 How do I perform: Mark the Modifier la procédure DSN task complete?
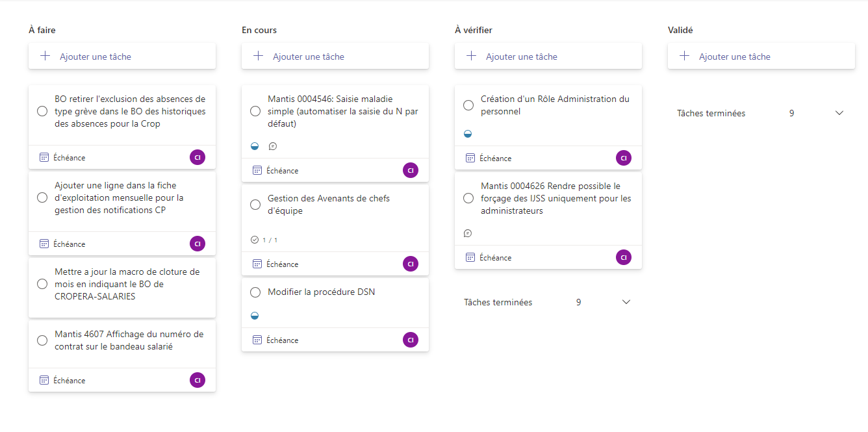[255, 292]
